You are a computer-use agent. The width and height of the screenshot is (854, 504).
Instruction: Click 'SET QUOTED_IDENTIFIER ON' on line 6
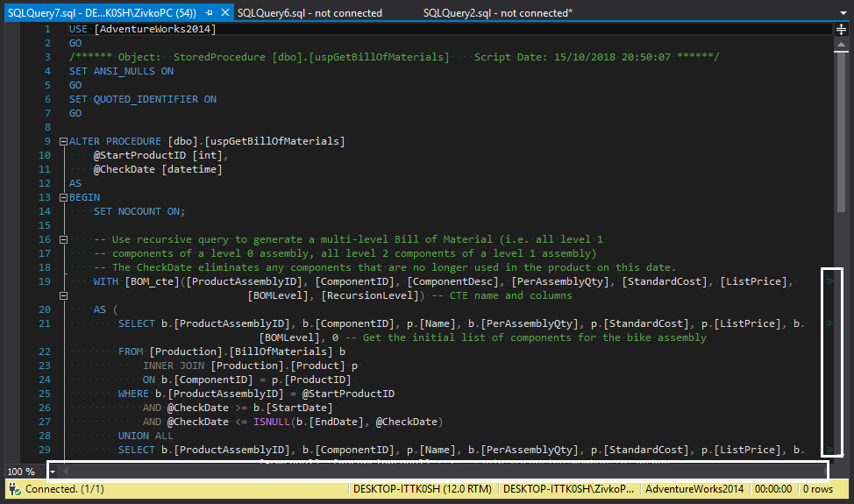point(143,100)
